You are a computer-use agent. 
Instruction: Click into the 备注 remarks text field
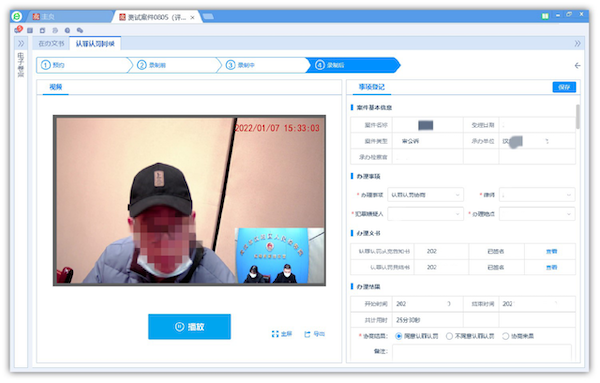(482, 352)
